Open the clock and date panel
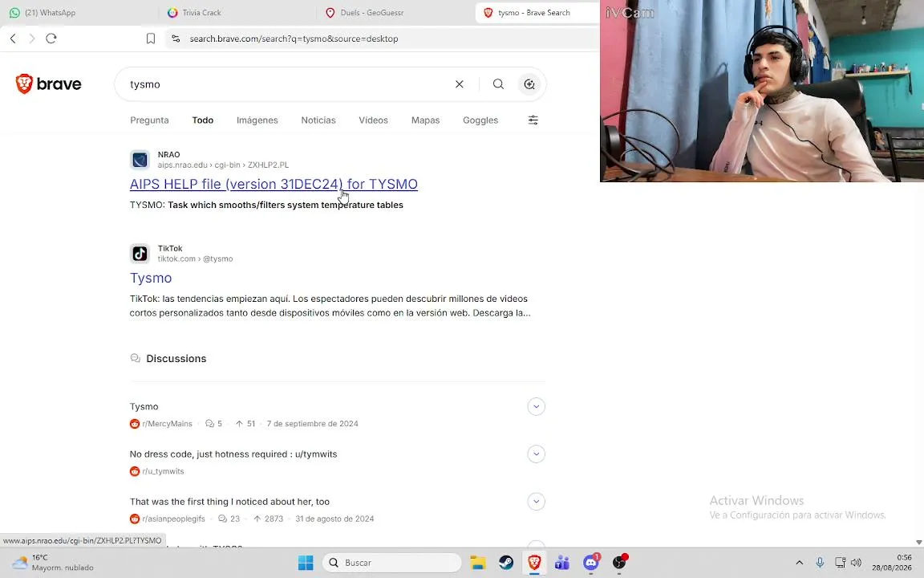This screenshot has height=578, width=924. tap(892, 563)
